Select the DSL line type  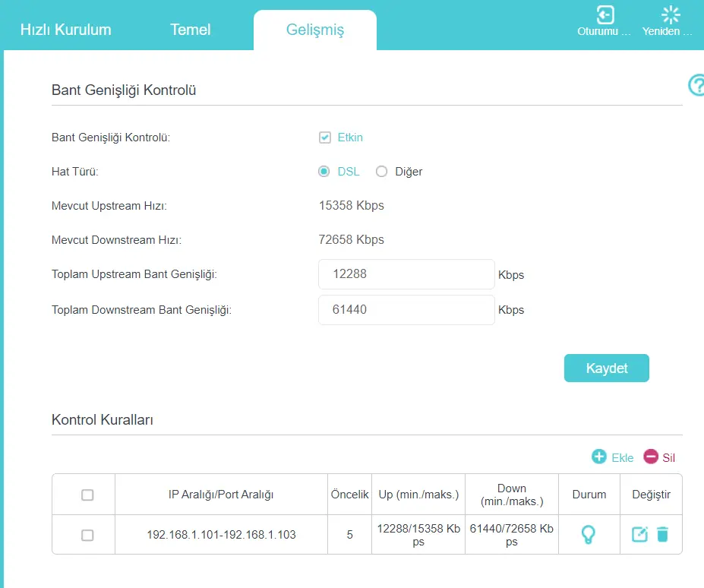point(324,172)
